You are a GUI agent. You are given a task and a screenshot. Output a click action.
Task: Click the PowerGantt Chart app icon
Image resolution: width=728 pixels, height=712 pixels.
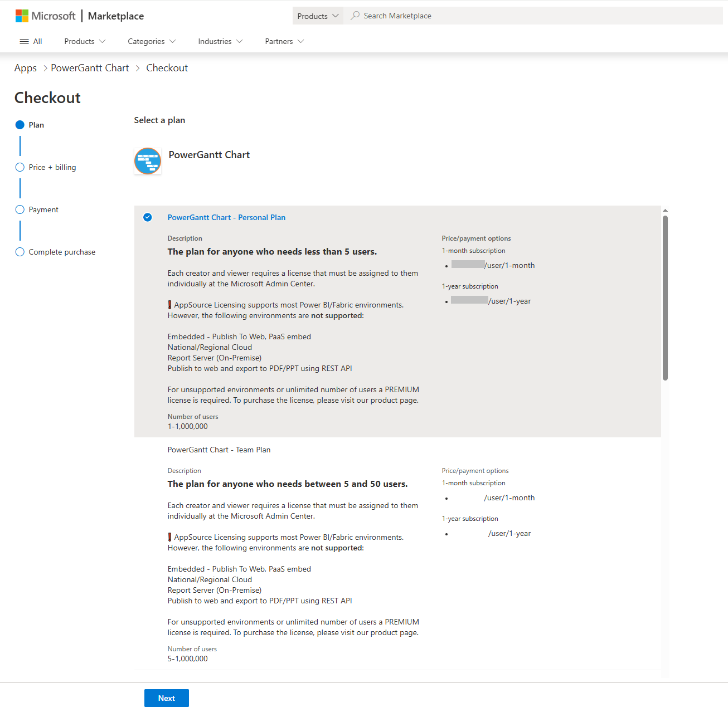148,161
